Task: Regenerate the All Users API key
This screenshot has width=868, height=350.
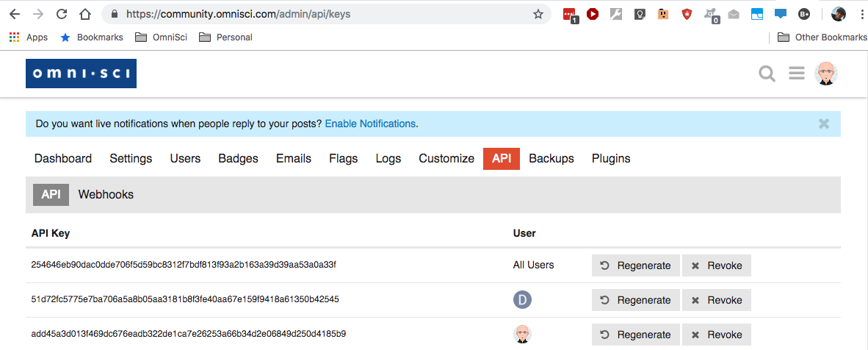Action: 635,265
